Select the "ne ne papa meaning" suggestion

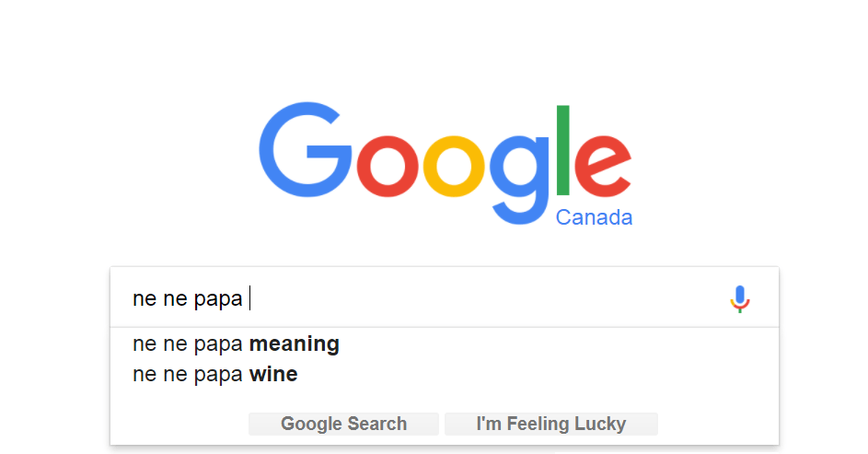pyautogui.click(x=236, y=344)
